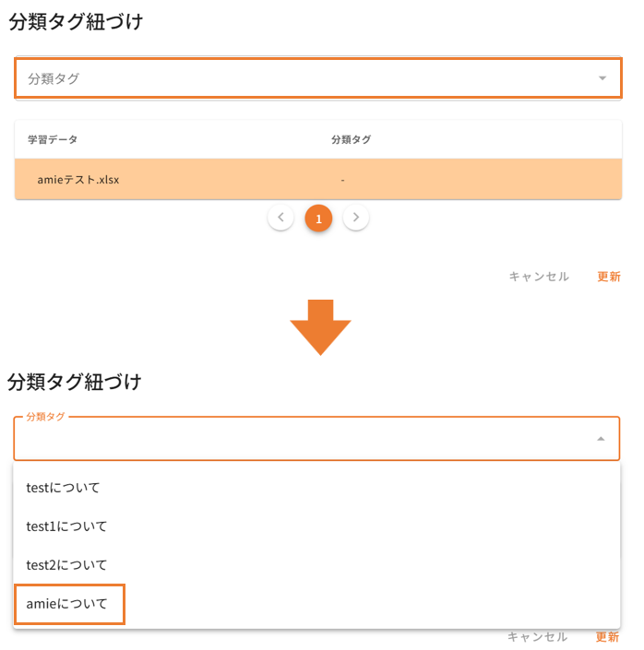Click the 分類タグ table column header
644x650 pixels.
(352, 139)
